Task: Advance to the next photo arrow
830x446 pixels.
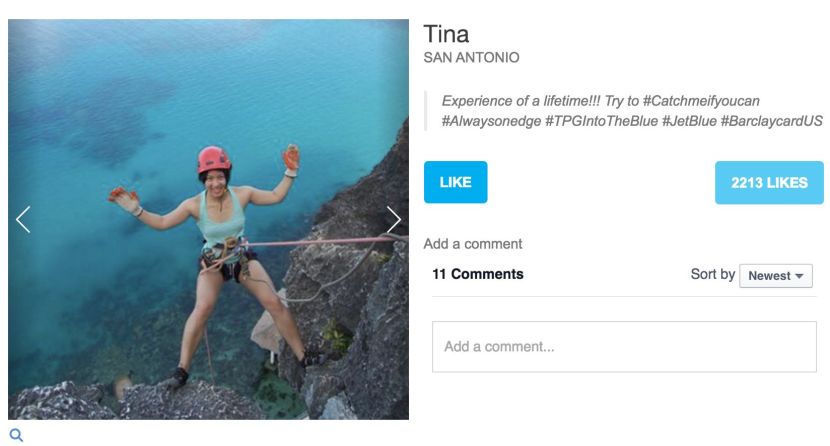Action: (x=393, y=219)
